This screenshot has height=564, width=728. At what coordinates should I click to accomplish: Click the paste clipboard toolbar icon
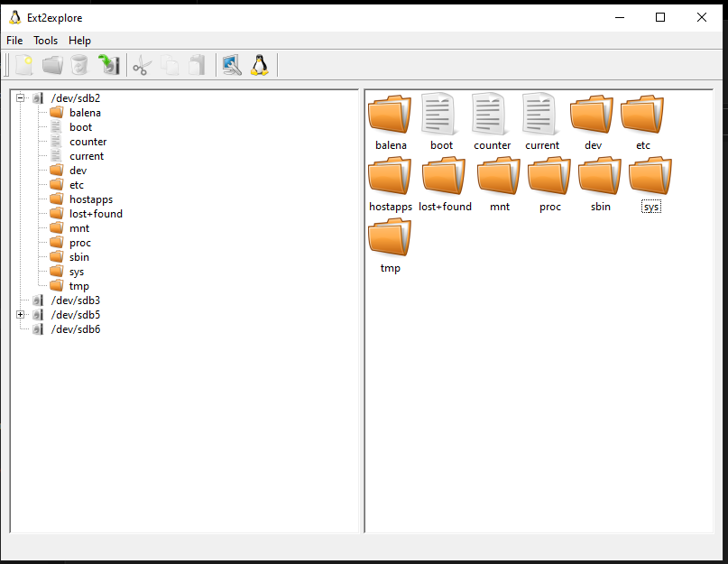[x=197, y=65]
